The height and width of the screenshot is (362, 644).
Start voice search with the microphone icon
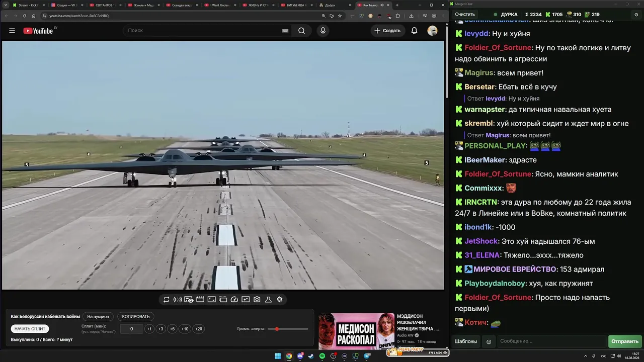(323, 31)
